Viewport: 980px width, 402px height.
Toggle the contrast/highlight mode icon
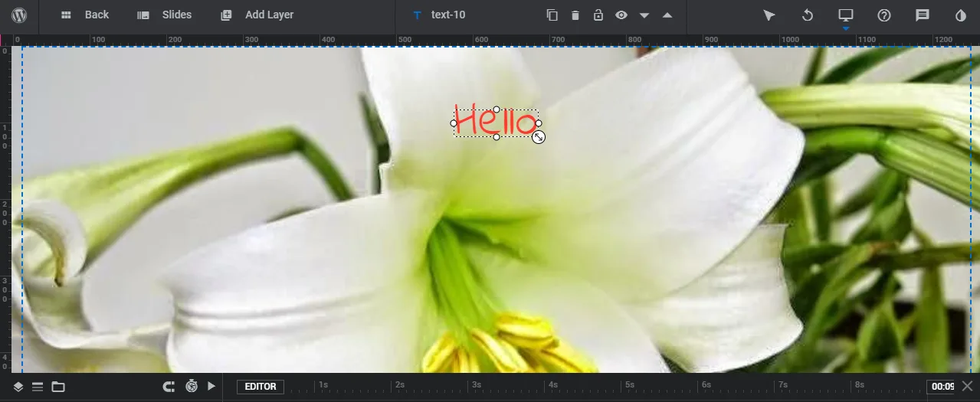pos(961,15)
